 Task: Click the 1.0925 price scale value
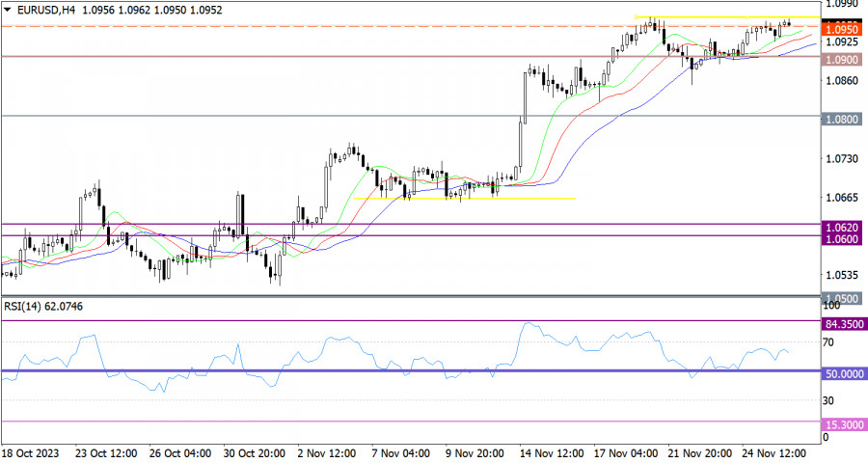point(842,41)
